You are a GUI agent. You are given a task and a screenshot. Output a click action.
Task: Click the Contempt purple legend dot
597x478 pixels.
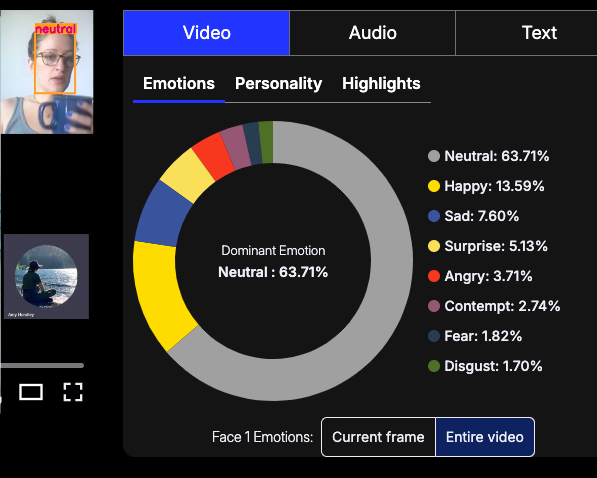point(434,306)
